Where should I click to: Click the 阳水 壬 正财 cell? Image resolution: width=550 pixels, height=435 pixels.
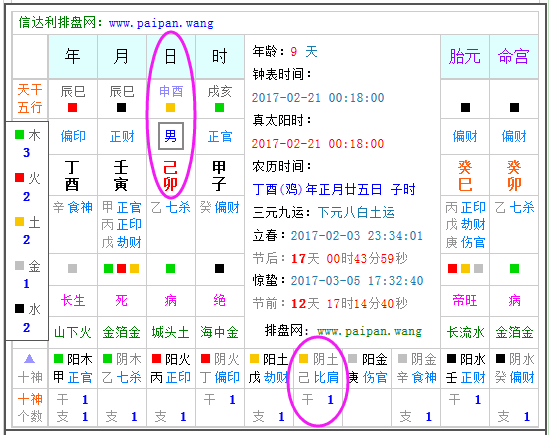tap(465, 368)
